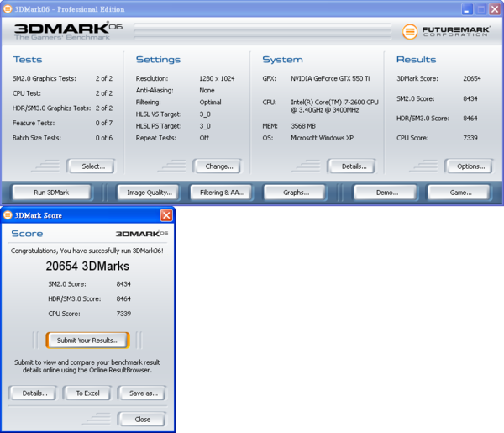Click the Settings section heading
Image resolution: width=504 pixels, height=433 pixels.
(158, 60)
